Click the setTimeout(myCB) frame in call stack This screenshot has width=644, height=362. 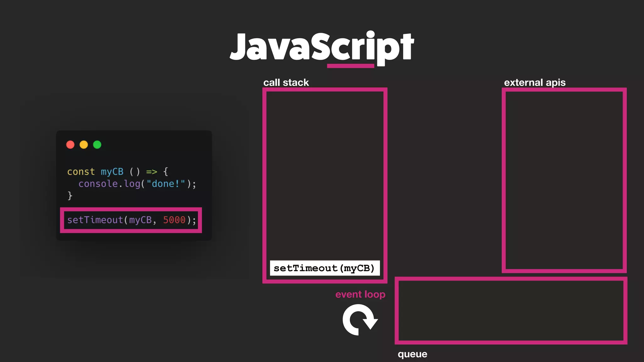[325, 268]
